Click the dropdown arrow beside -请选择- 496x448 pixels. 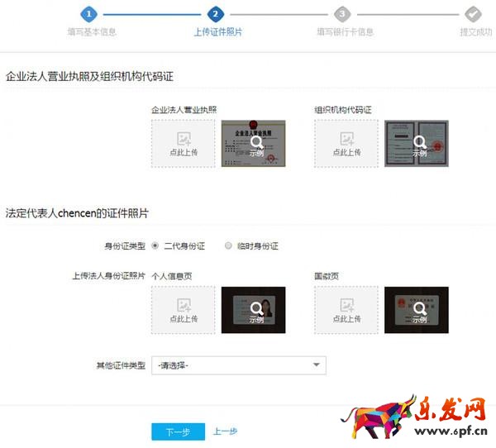[x=316, y=365]
